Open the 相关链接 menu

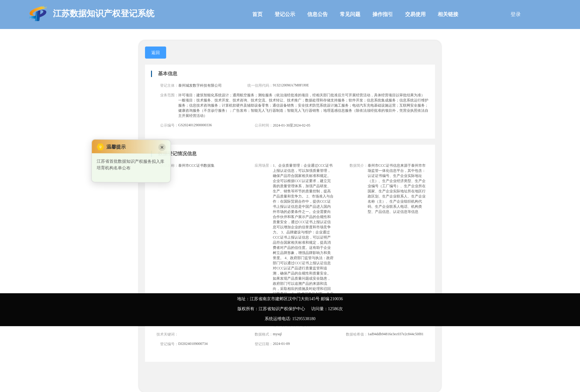coord(448,14)
